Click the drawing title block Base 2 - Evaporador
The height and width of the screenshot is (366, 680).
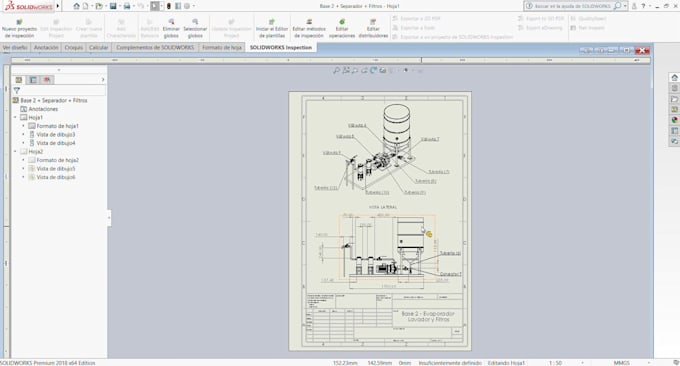428,316
